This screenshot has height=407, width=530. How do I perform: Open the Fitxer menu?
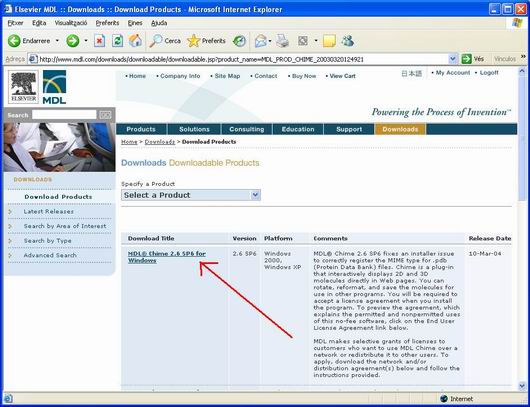[x=16, y=23]
